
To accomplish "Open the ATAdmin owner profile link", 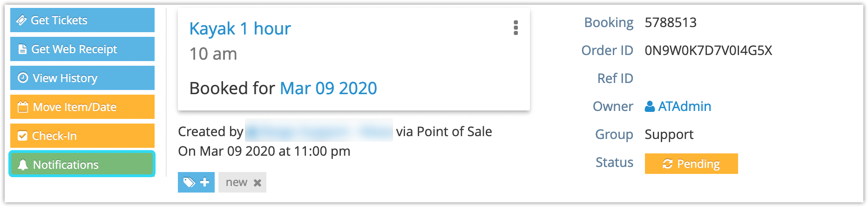I will point(685,106).
